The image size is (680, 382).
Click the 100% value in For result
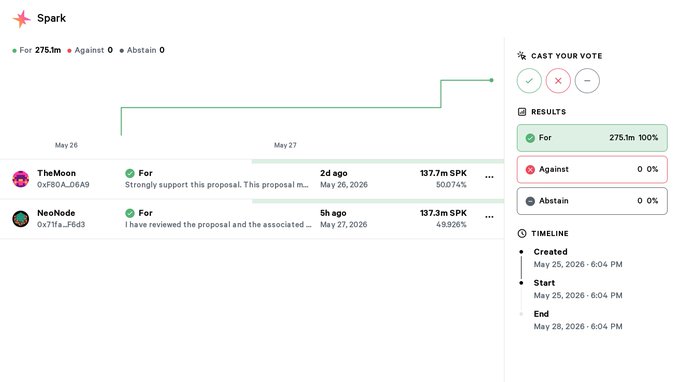pyautogui.click(x=648, y=137)
